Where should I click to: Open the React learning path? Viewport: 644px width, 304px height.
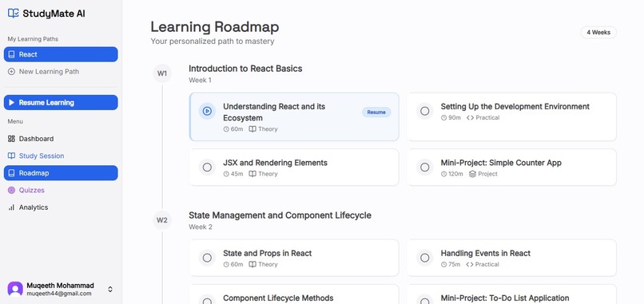tap(61, 54)
